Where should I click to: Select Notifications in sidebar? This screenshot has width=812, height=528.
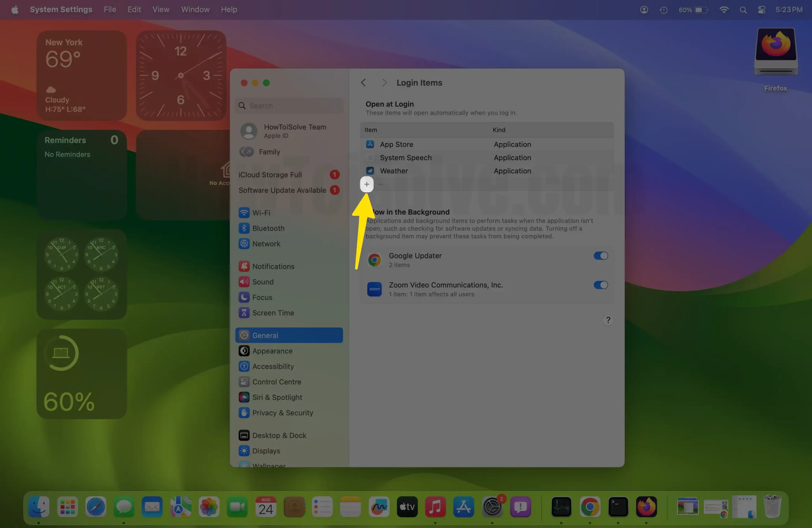pyautogui.click(x=289, y=266)
